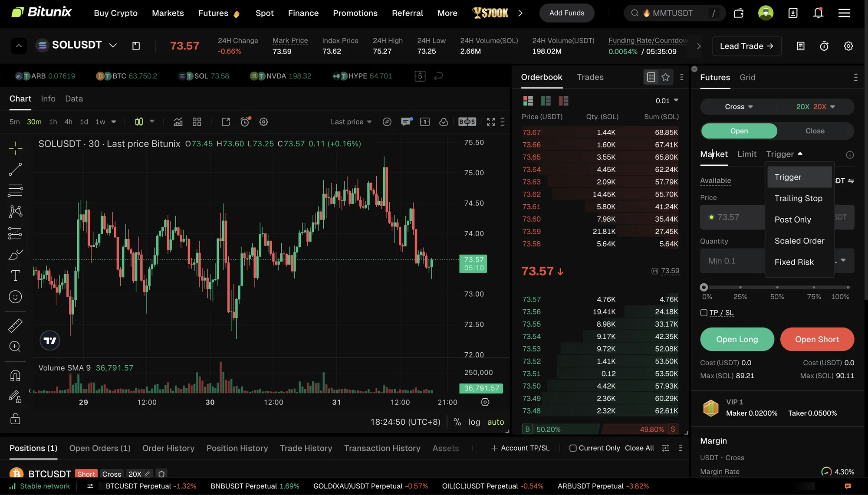Viewport: 868px width, 495px height.
Task: Select the pattern drawing tool
Action: 15,212
